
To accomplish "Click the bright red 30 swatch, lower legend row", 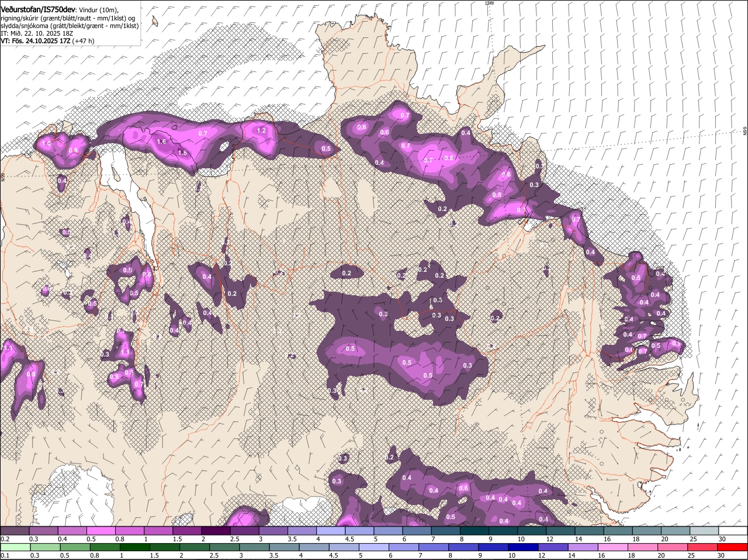I will 733,547.
